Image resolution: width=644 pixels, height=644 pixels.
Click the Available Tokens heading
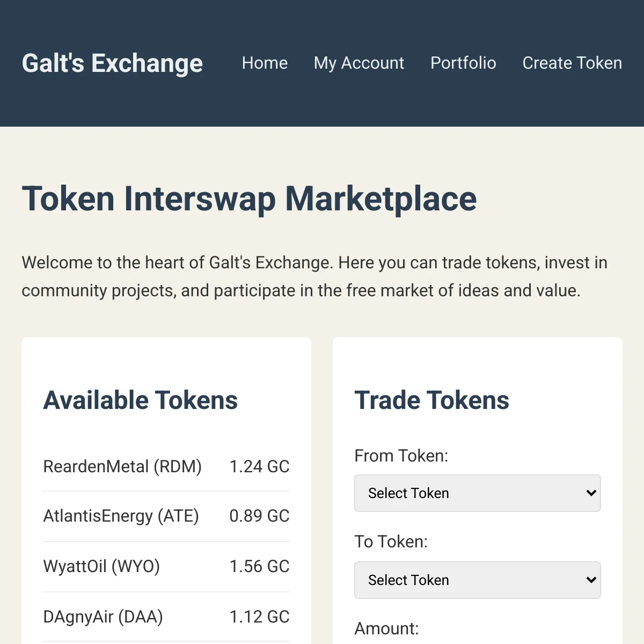[x=141, y=400]
